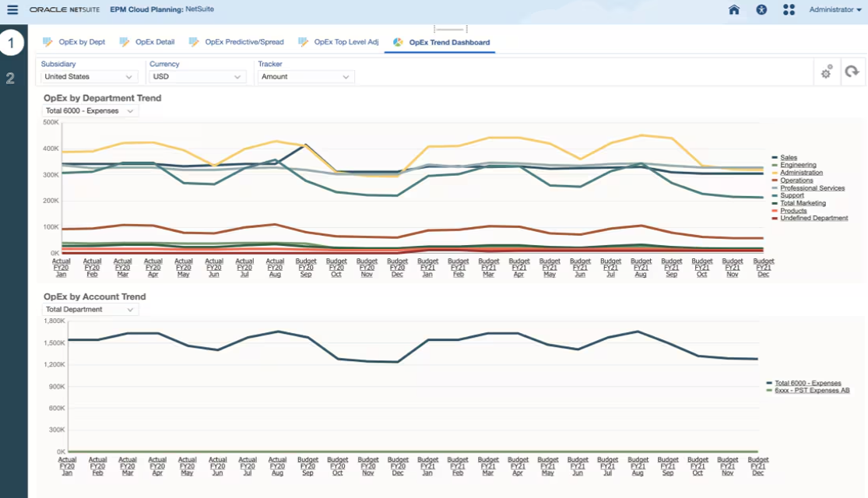
Task: Switch to the OpEx Predictive/Spread tab
Action: (244, 41)
